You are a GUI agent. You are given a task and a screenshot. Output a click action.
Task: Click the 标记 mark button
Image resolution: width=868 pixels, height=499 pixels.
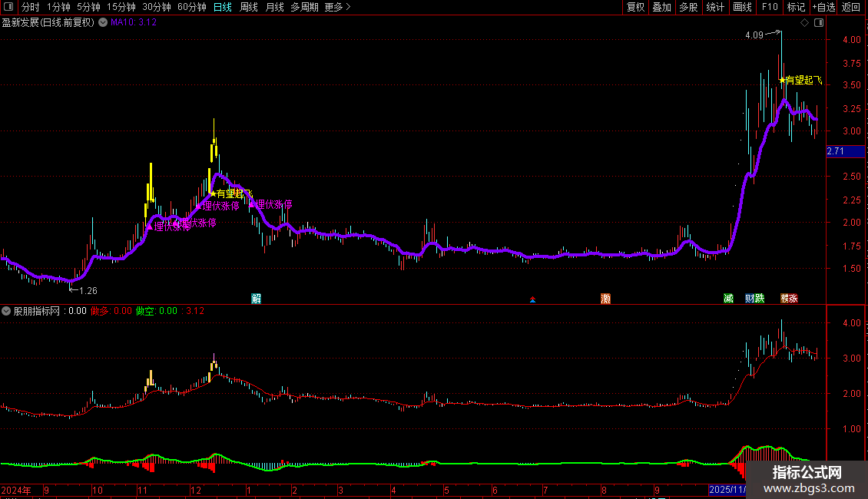tap(796, 7)
